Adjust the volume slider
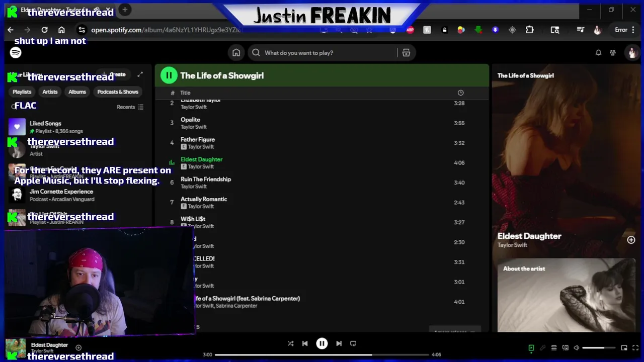The height and width of the screenshot is (362, 644). click(x=600, y=348)
